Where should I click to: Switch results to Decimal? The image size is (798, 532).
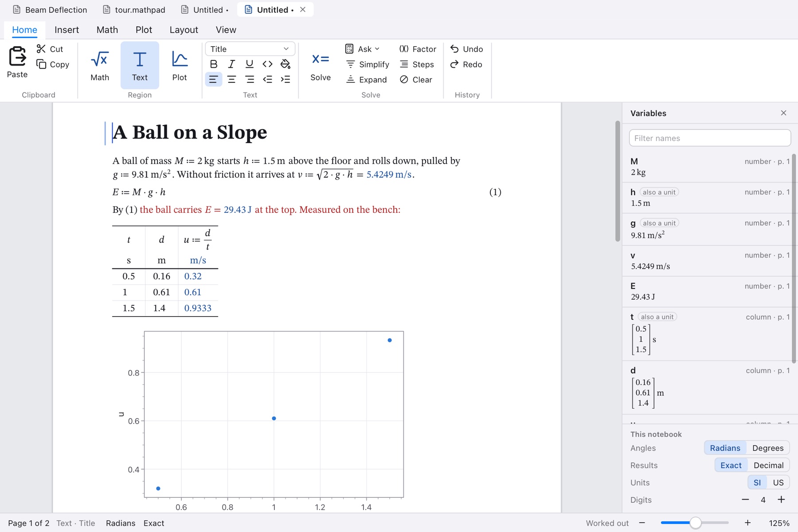click(768, 465)
